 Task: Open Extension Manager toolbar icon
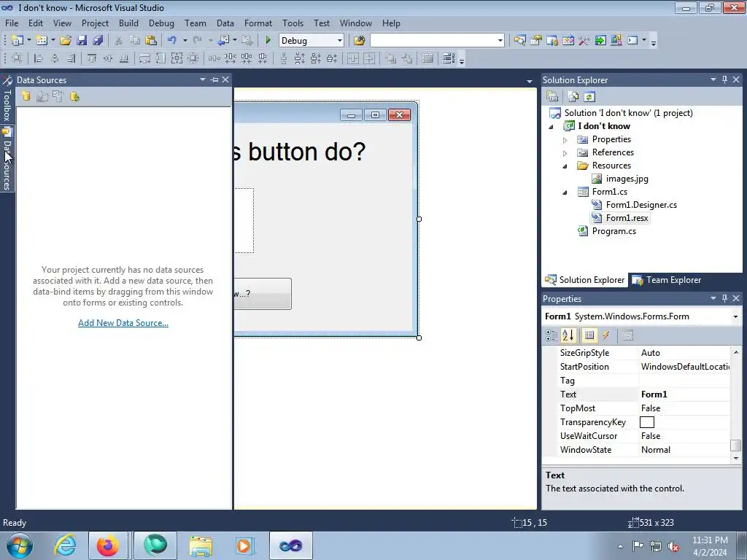click(616, 41)
